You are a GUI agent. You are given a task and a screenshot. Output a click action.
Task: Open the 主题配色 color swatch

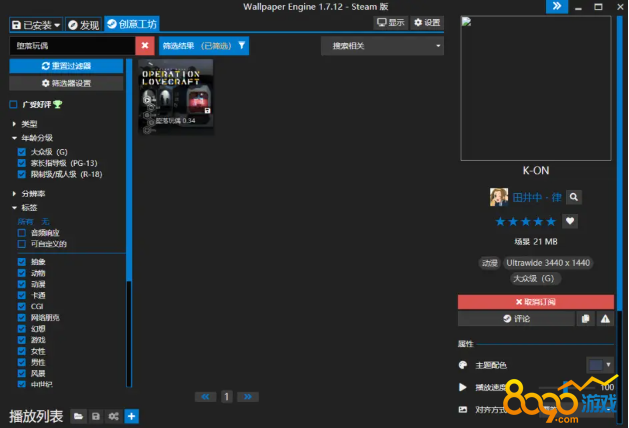[x=599, y=365]
